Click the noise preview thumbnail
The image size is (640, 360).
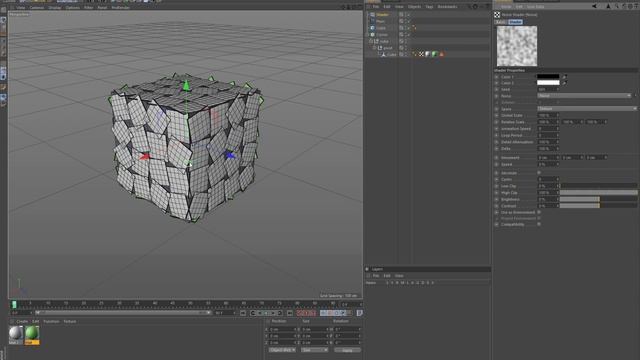(517, 46)
